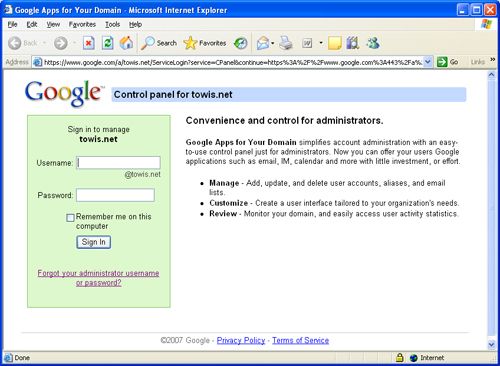Click the scrollbar down arrow

[491, 344]
